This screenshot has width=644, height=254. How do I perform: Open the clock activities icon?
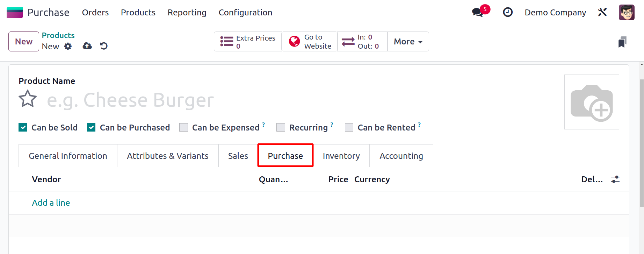507,13
